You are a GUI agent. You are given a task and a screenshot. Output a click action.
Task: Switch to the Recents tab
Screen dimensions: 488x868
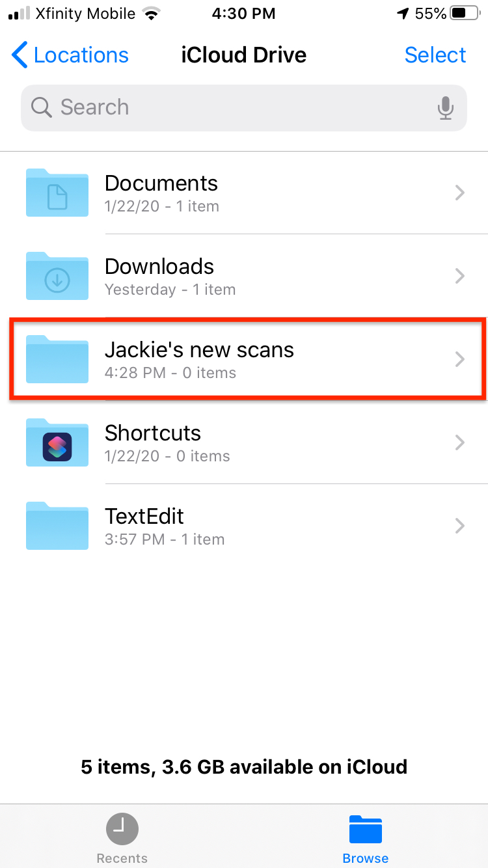[x=122, y=839]
